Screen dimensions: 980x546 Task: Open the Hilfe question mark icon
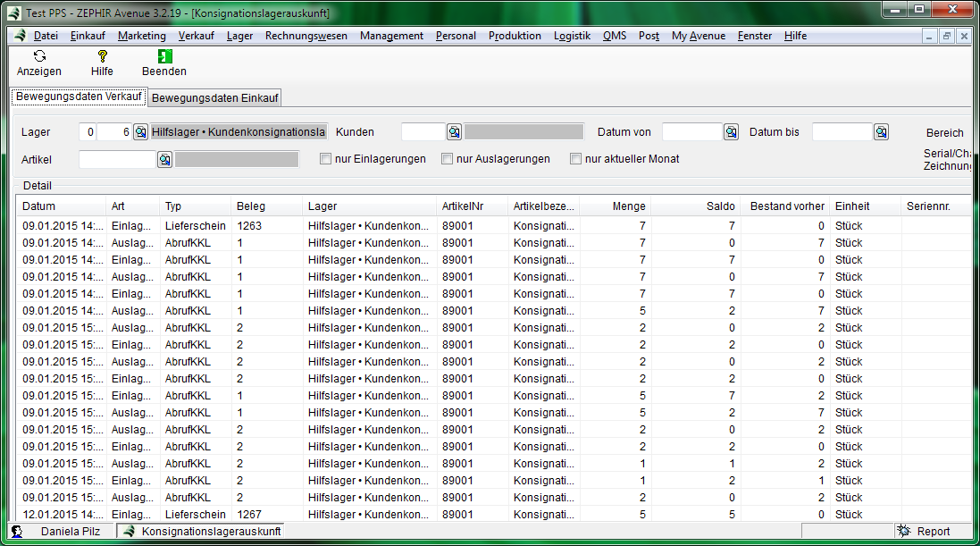102,56
